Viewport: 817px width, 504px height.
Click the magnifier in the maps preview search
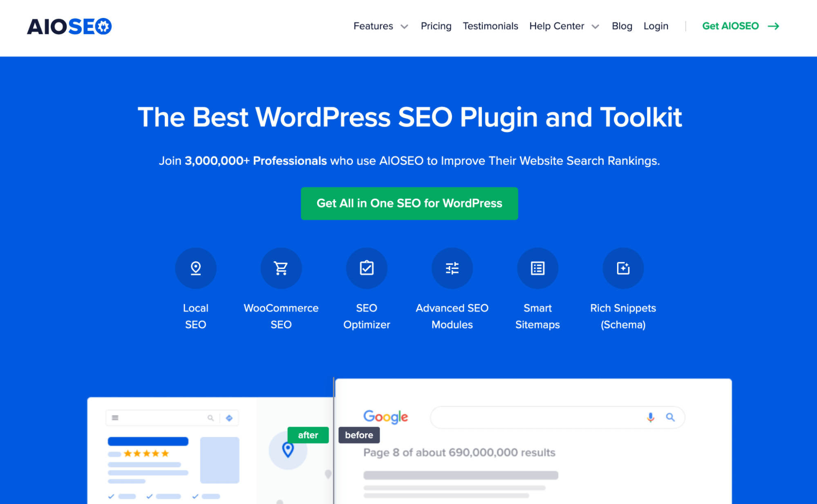(210, 418)
